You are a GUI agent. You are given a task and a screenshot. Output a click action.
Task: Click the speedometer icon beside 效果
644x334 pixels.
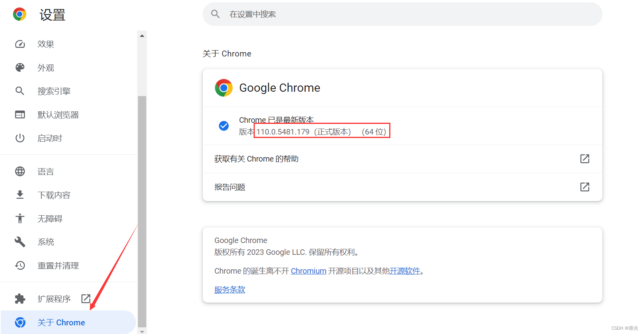[x=20, y=44]
